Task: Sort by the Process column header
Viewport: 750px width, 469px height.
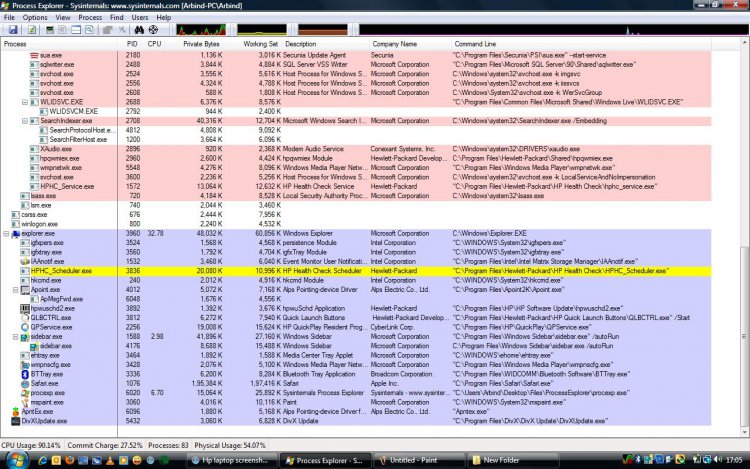Action: (59, 44)
